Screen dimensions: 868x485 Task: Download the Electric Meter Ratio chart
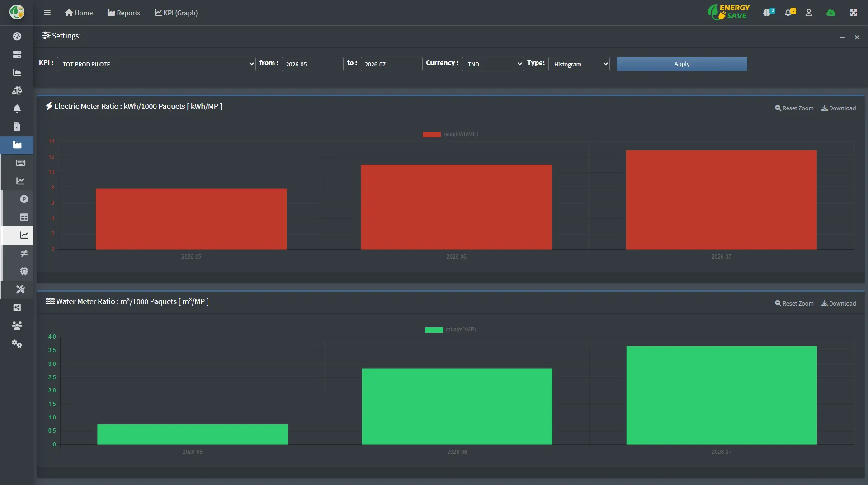pos(839,108)
